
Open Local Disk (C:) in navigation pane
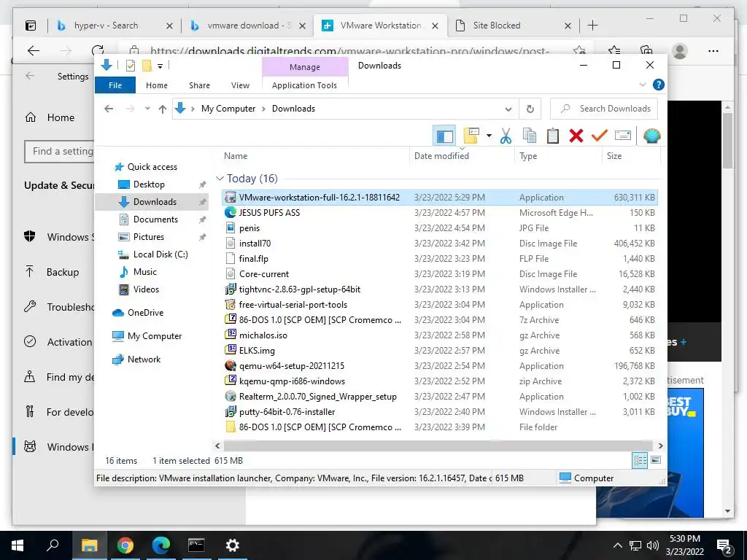(x=160, y=254)
